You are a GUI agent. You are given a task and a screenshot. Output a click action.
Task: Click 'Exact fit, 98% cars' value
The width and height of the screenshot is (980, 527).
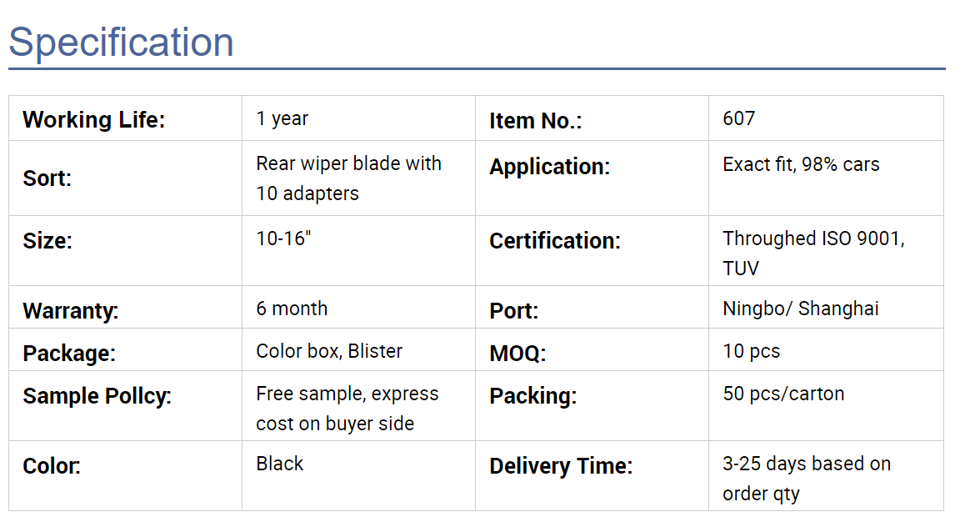click(x=802, y=164)
